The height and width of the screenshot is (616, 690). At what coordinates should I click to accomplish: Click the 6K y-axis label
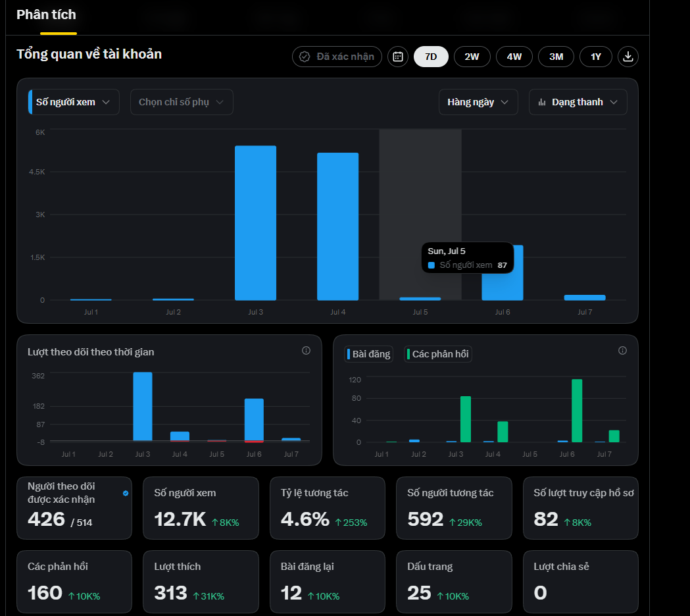click(x=40, y=132)
